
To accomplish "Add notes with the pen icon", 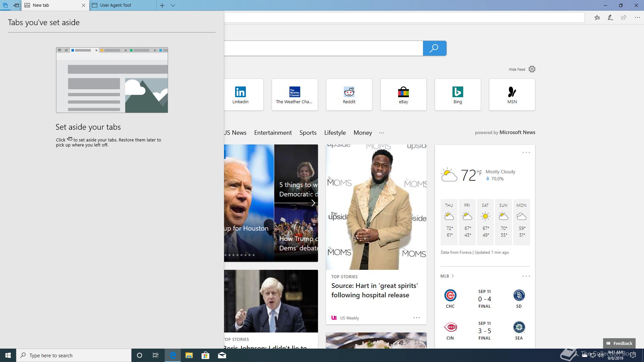I will point(610,17).
